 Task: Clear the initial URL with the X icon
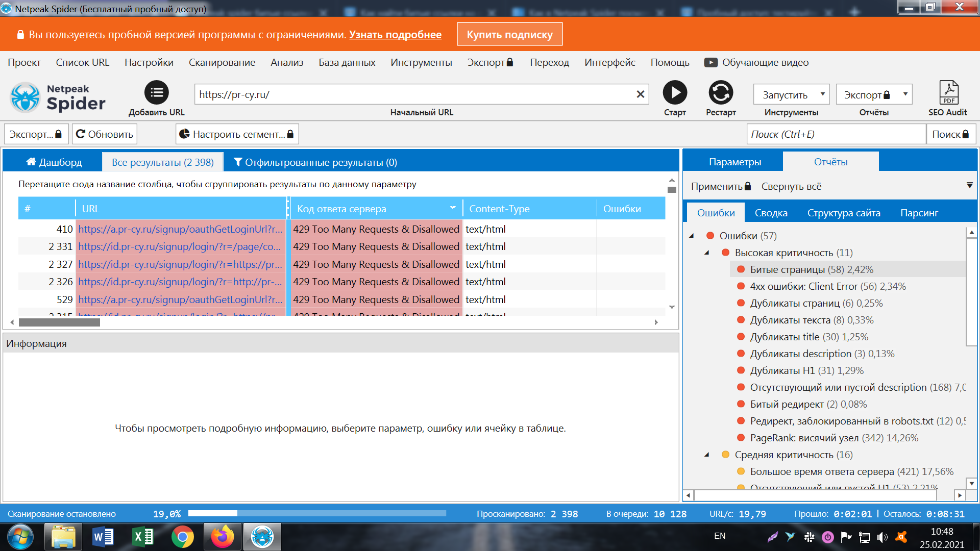coord(640,94)
